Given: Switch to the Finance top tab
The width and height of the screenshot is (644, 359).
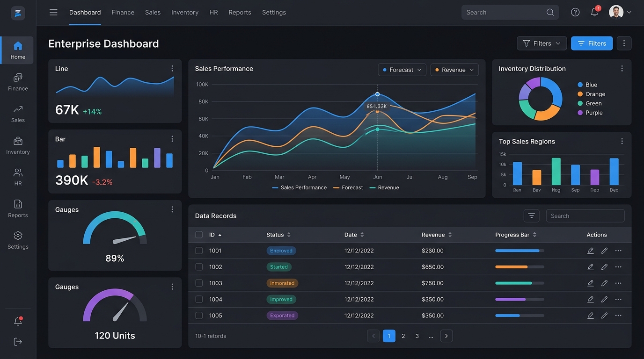Looking at the screenshot, I should (123, 13).
